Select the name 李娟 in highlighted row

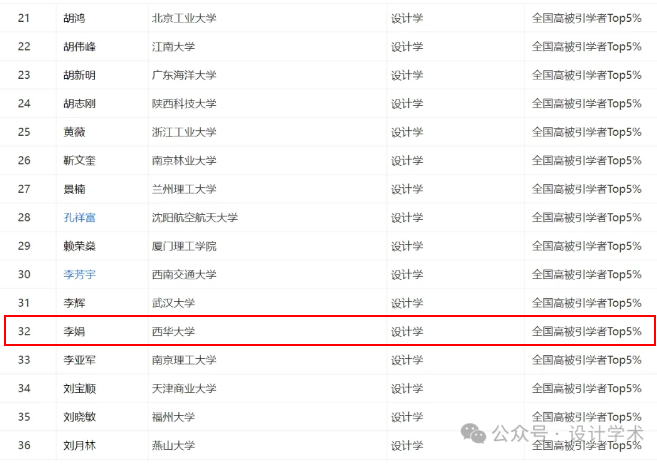tap(73, 331)
